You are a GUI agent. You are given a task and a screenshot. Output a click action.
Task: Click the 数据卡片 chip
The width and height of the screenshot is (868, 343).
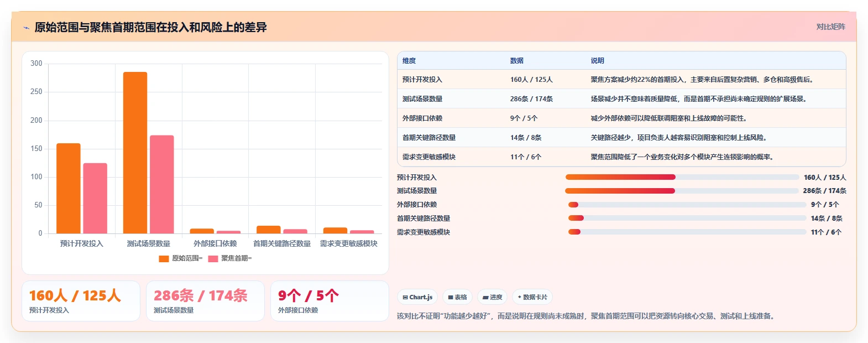click(x=532, y=297)
